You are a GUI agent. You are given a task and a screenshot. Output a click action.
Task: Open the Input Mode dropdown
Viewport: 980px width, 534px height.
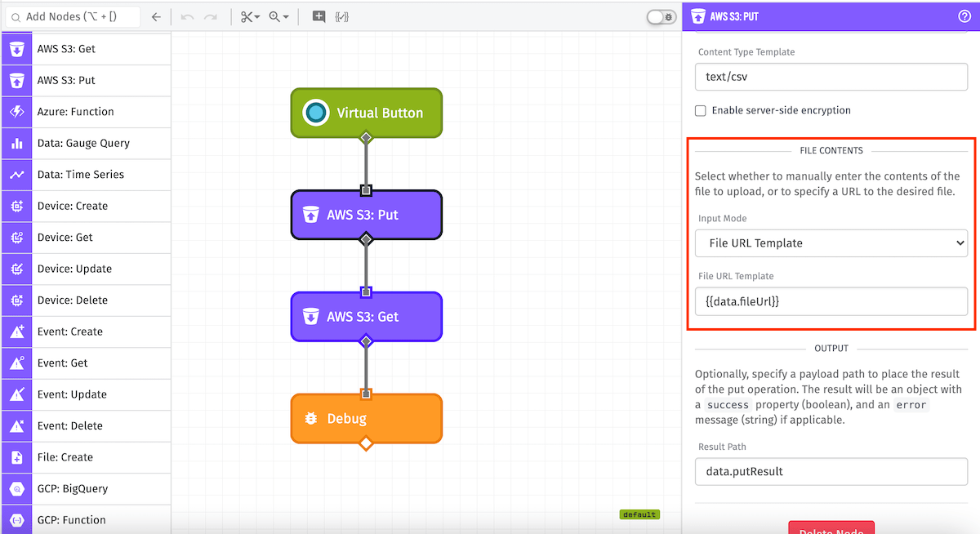pos(831,243)
